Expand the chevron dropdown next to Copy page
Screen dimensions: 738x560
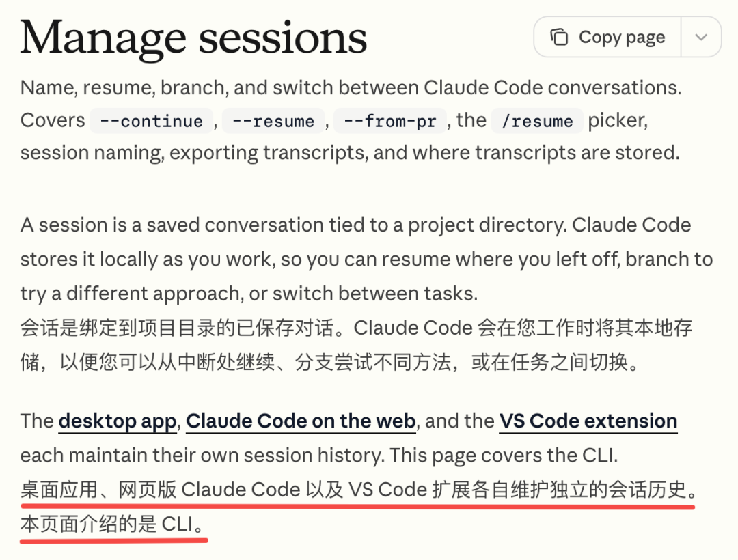coord(701,37)
